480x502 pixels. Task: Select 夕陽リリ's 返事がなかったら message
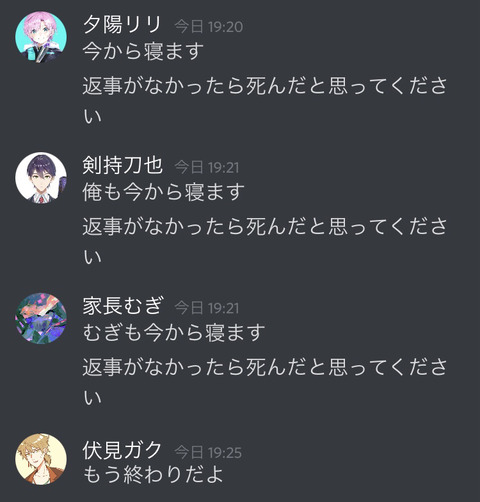click(265, 100)
